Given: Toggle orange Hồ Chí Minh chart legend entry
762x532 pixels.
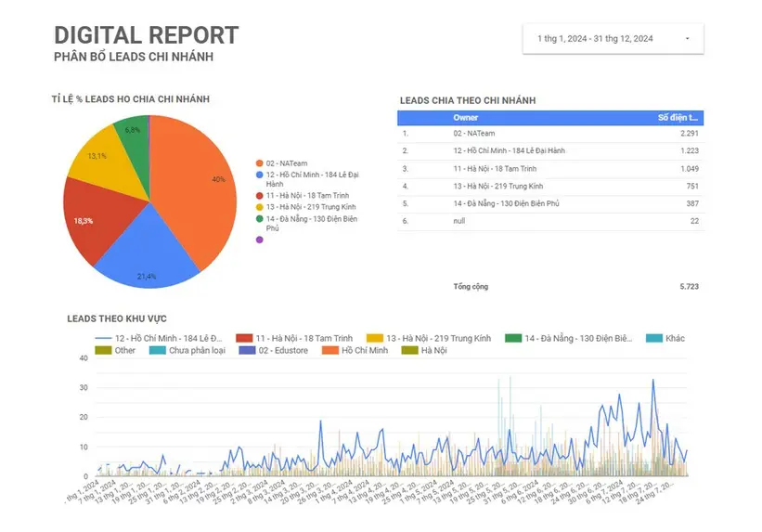Looking at the screenshot, I should pos(355,351).
